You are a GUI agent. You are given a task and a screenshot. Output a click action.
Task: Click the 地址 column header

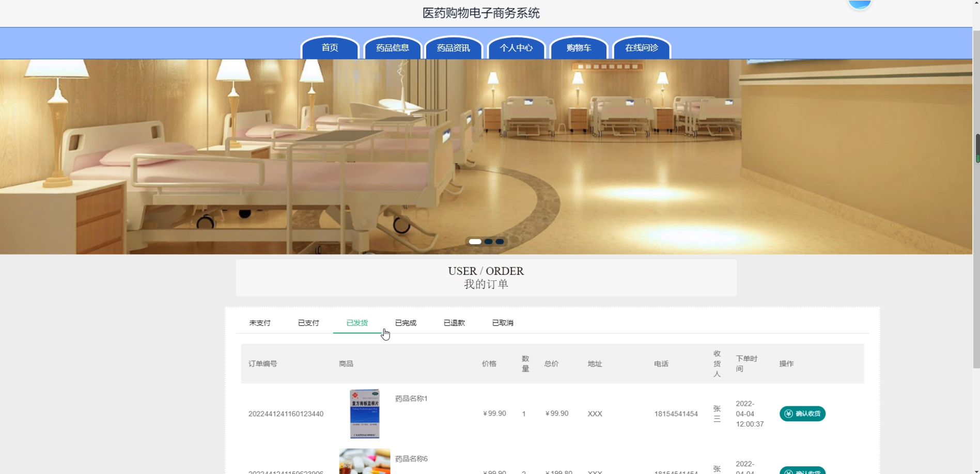pos(595,364)
